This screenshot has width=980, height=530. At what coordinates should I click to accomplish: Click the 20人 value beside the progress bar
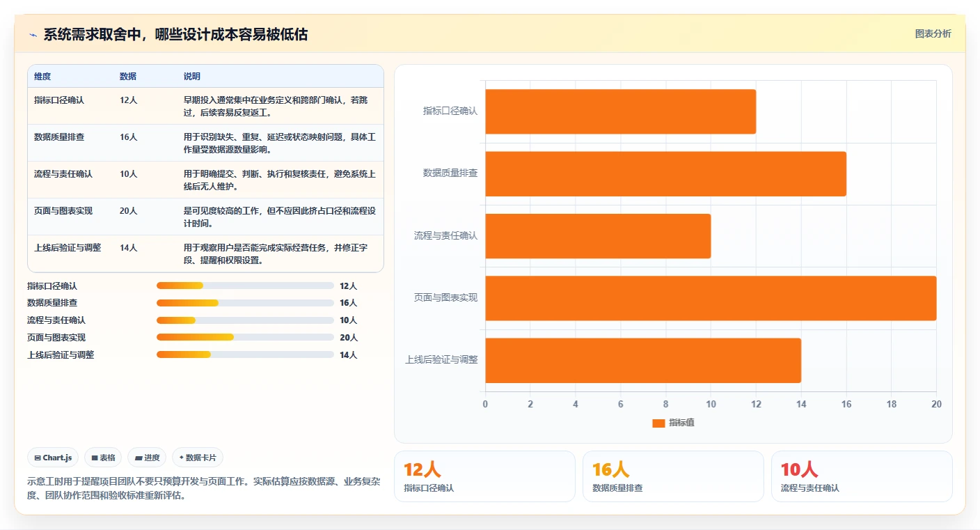click(349, 338)
